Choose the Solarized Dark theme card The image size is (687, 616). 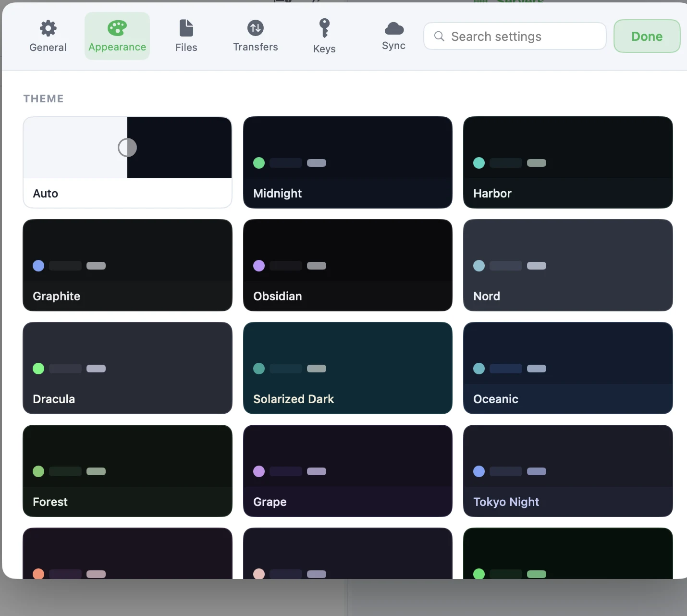pyautogui.click(x=348, y=368)
